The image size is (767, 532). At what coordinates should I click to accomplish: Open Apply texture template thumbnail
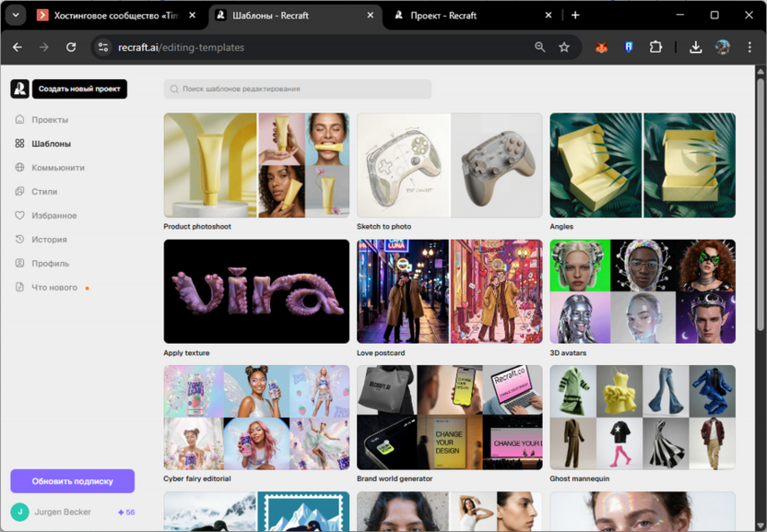tap(256, 291)
